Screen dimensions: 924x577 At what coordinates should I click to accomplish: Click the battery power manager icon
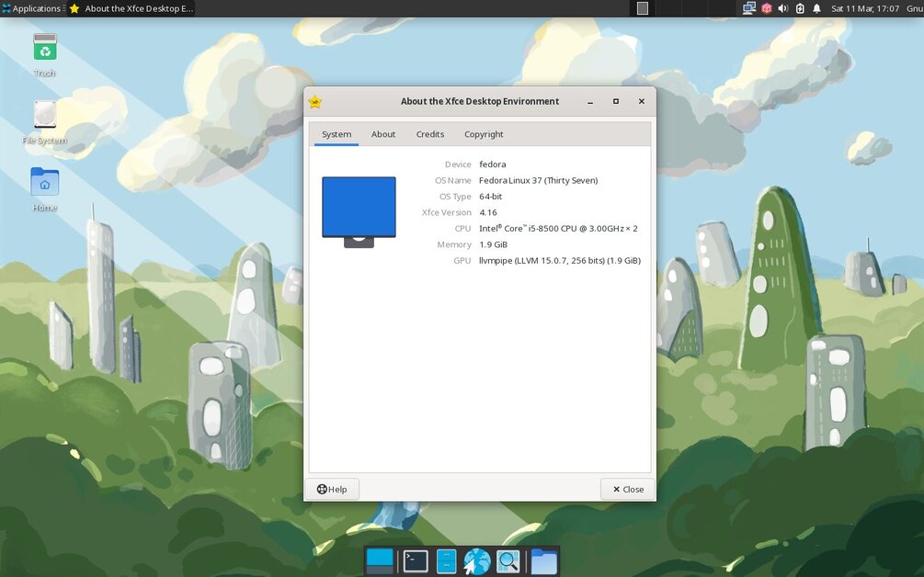(800, 8)
